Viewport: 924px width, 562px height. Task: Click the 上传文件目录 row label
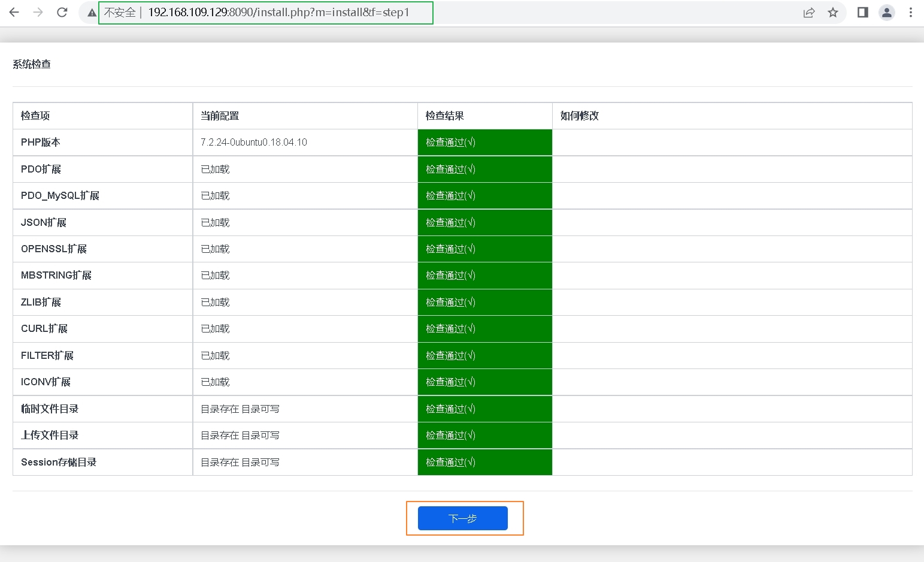point(50,436)
